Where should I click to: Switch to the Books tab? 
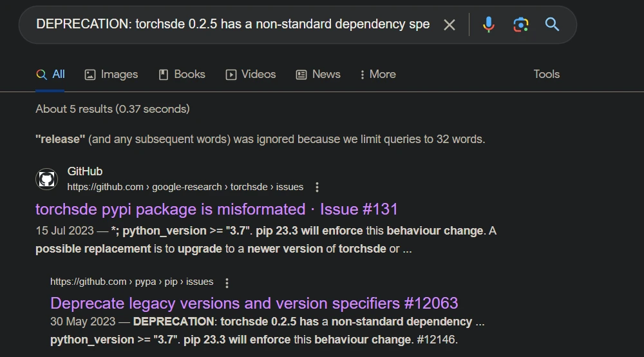click(x=182, y=74)
